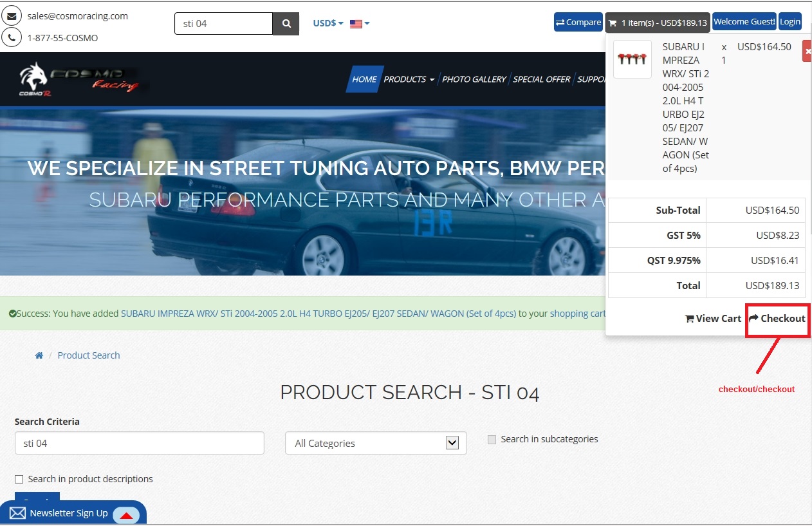
Task: Click the Login button
Action: pyautogui.click(x=790, y=22)
